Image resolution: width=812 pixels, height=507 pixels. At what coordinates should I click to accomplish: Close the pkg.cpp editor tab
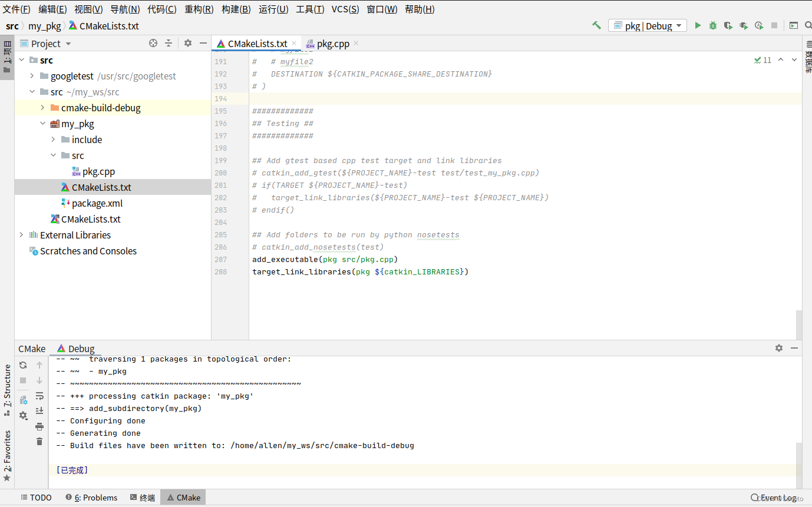[x=356, y=43]
